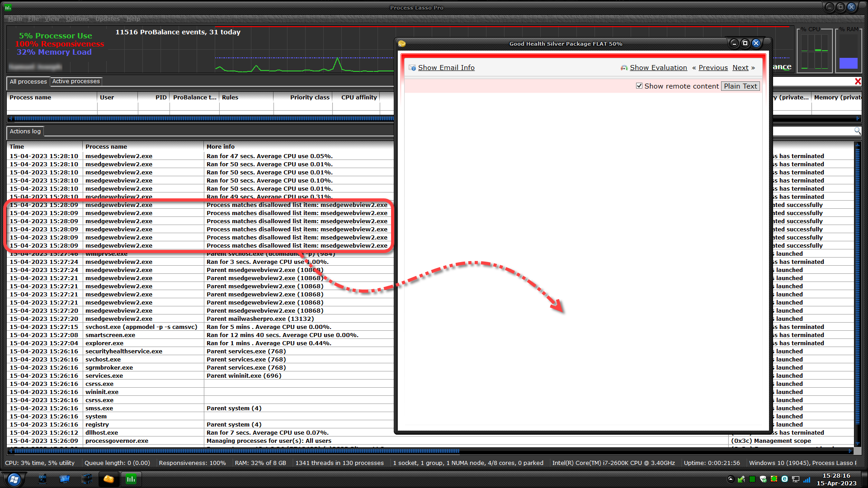This screenshot has height=488, width=868.
Task: Switch to the orange MailWasher taskbar icon
Action: point(108,479)
